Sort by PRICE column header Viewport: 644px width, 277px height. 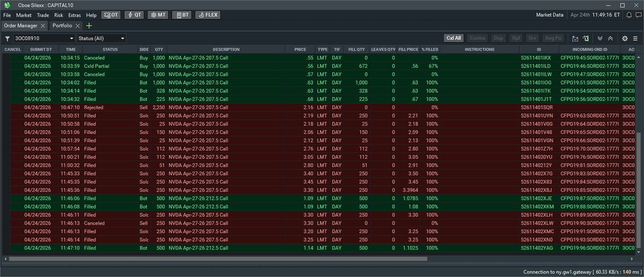point(300,49)
